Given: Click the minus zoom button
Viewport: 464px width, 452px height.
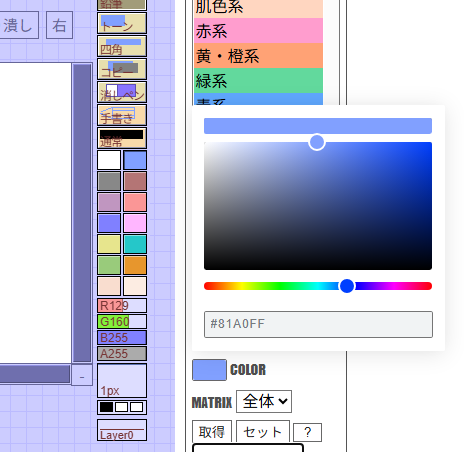Looking at the screenshot, I should (82, 375).
